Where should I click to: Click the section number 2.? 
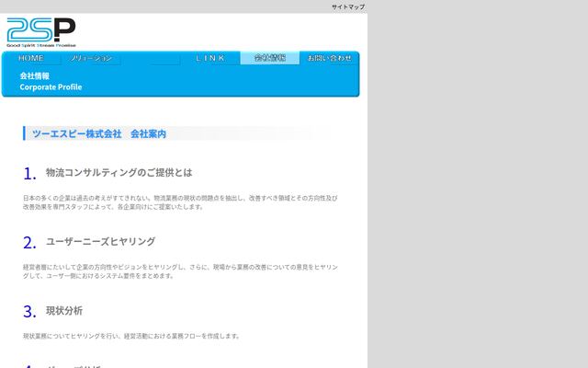point(29,243)
